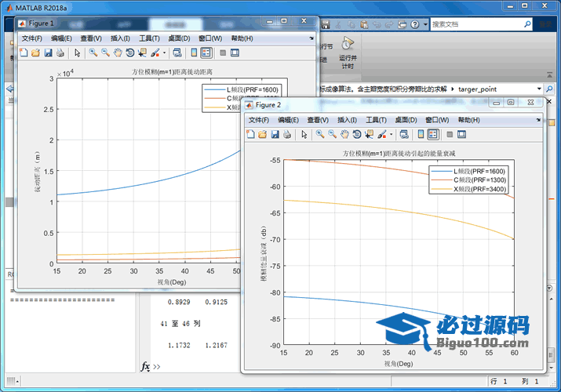Search current folder with magnifier icon
This screenshot has width=561, height=392.
pos(549,89)
